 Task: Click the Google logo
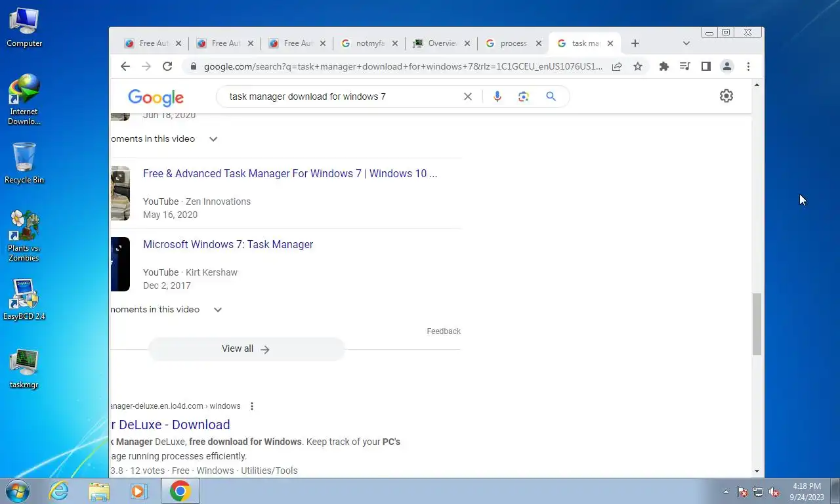pos(156,97)
